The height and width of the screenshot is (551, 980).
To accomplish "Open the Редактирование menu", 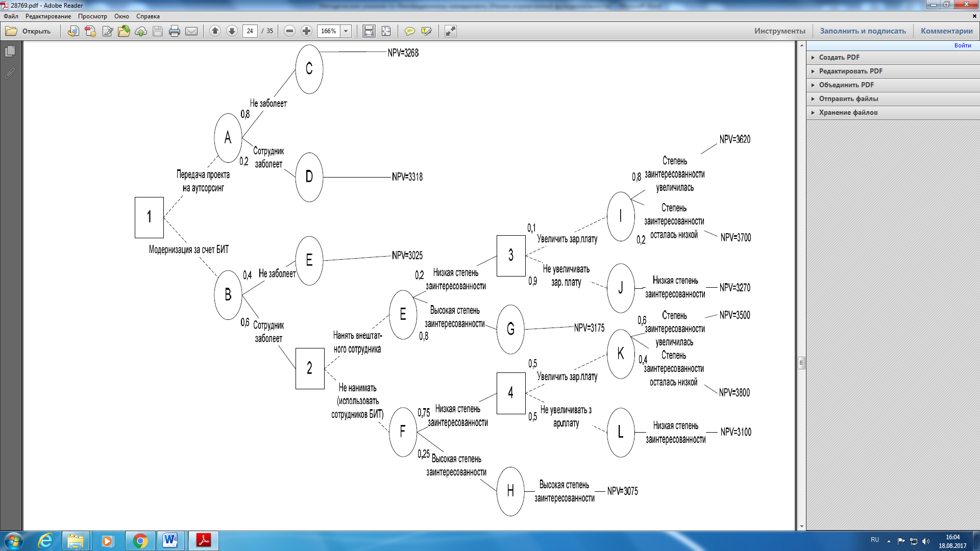I will (48, 16).
